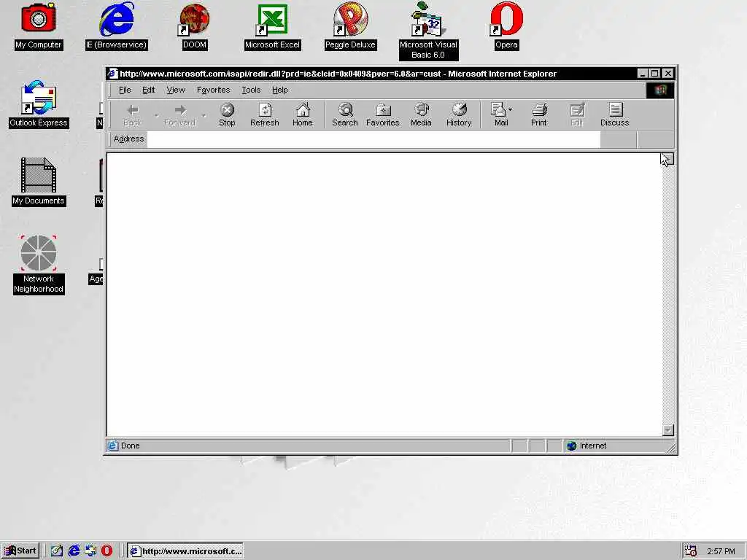
Task: Click the 2:57 PM clock
Action: tap(721, 551)
